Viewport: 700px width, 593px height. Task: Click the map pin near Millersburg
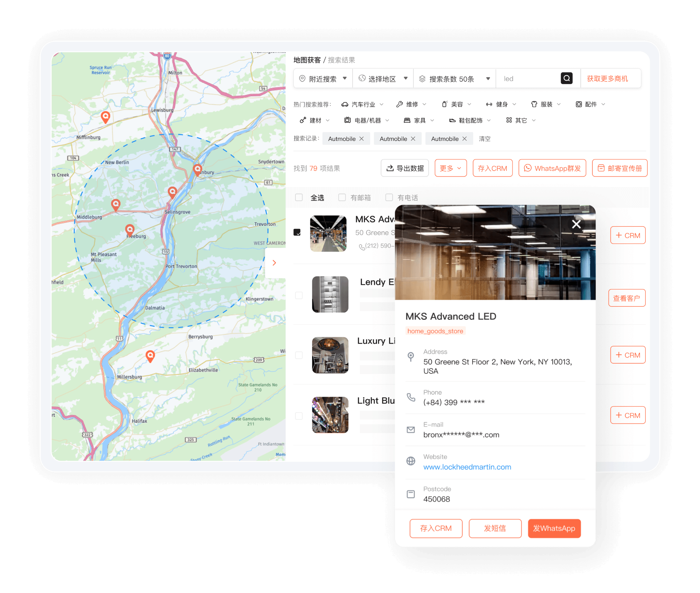coord(150,356)
